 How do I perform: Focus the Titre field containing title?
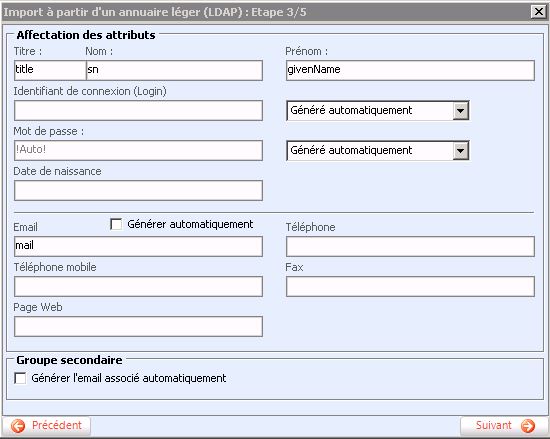tap(50, 70)
